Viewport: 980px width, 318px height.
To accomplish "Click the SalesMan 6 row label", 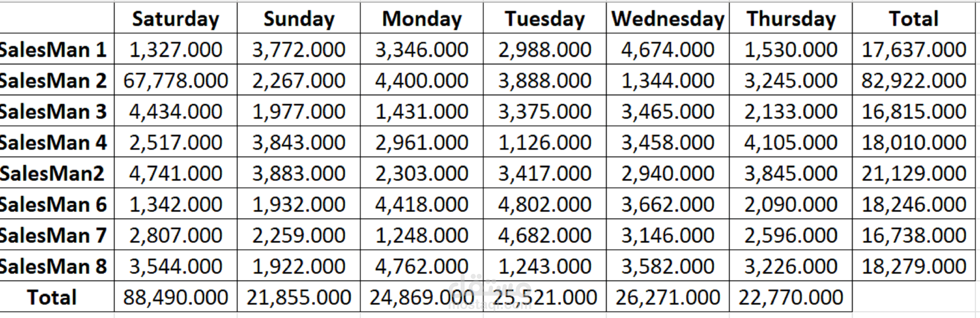I will tap(54, 204).
